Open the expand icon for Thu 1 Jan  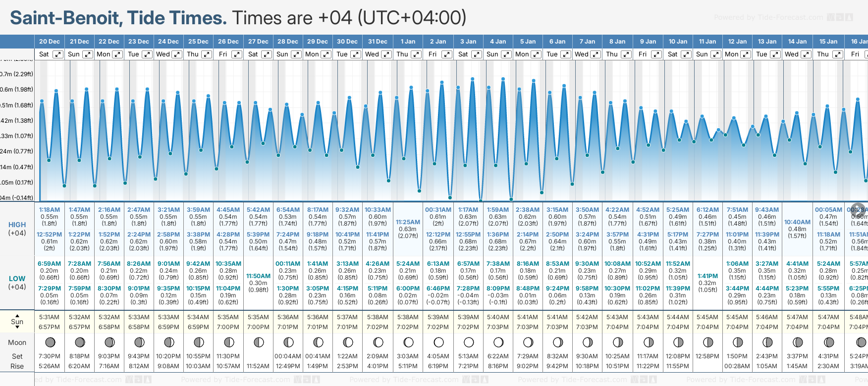pos(416,54)
